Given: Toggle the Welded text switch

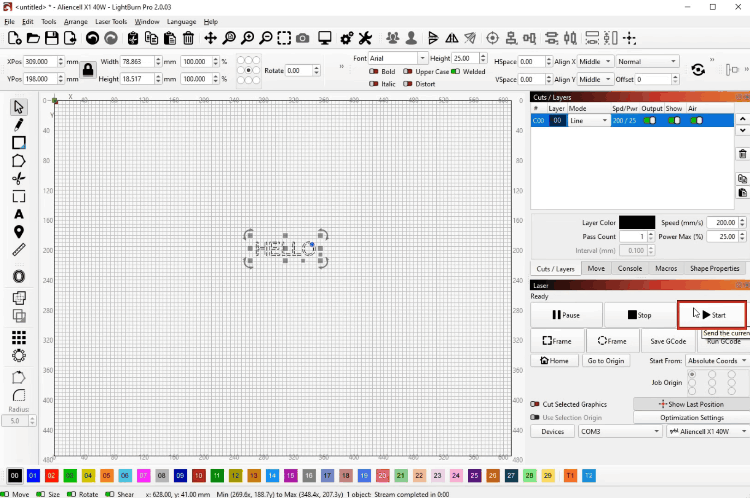Looking at the screenshot, I should click(x=455, y=72).
